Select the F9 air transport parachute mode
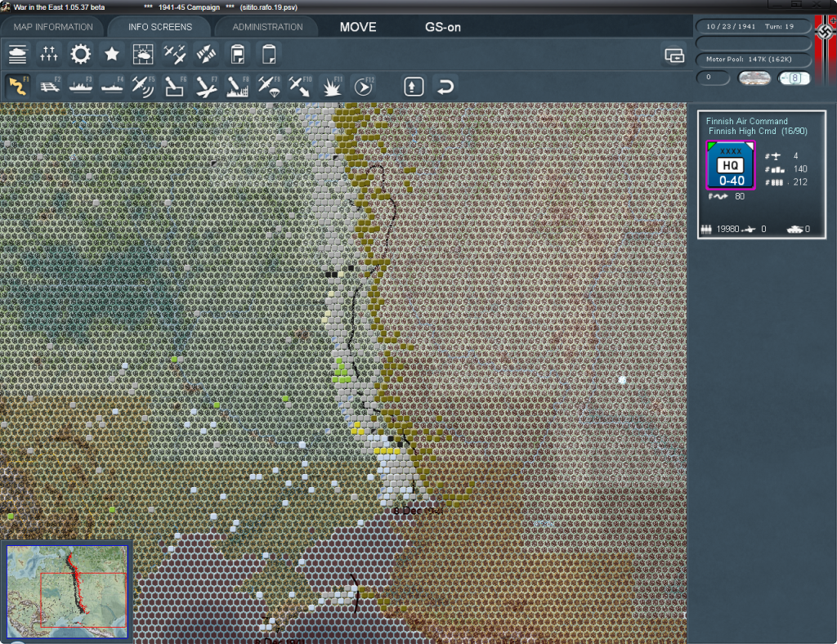 (x=269, y=87)
